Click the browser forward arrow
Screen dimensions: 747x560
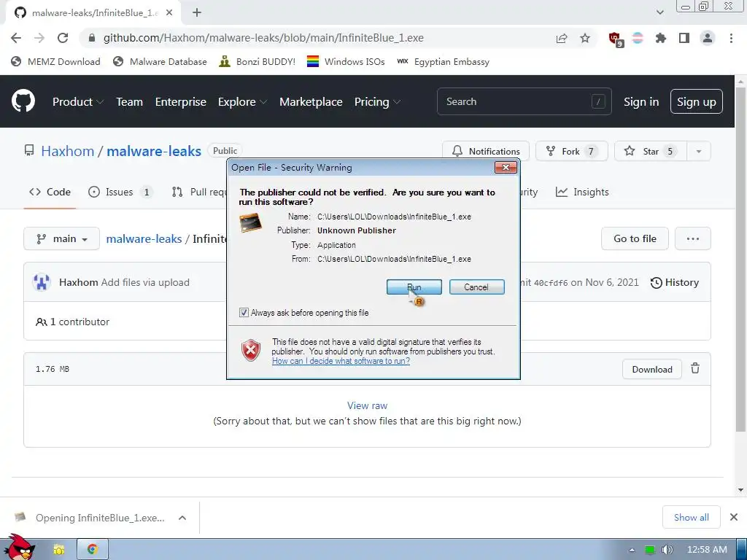tap(39, 38)
